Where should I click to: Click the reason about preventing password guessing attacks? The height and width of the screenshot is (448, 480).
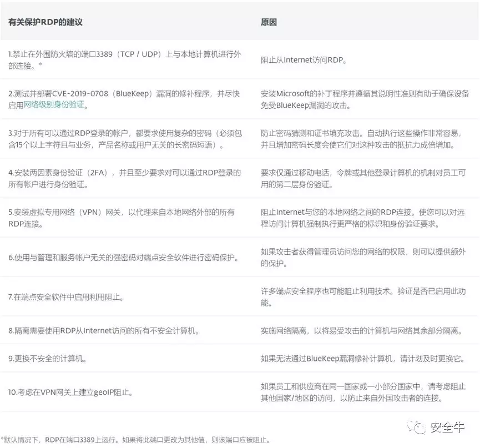coord(365,139)
